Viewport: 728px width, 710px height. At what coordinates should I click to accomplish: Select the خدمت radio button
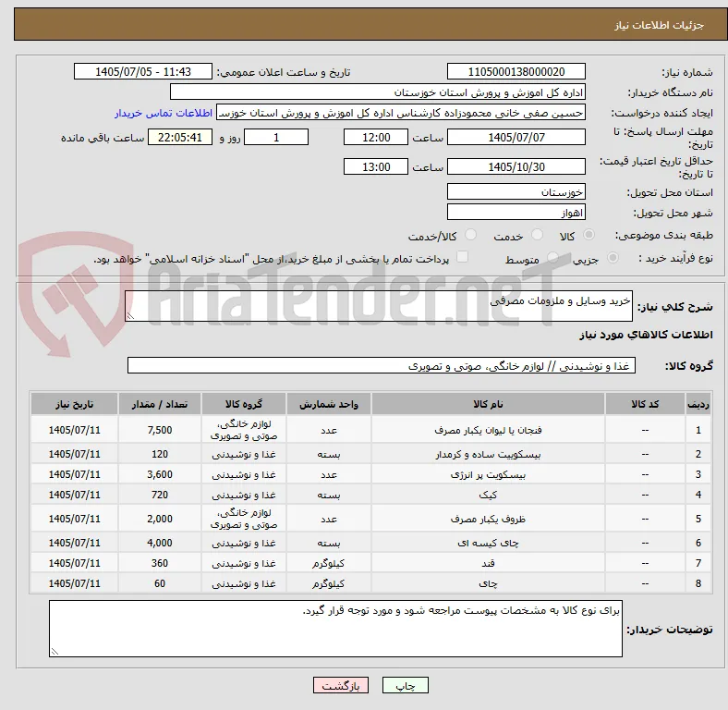coord(537,235)
